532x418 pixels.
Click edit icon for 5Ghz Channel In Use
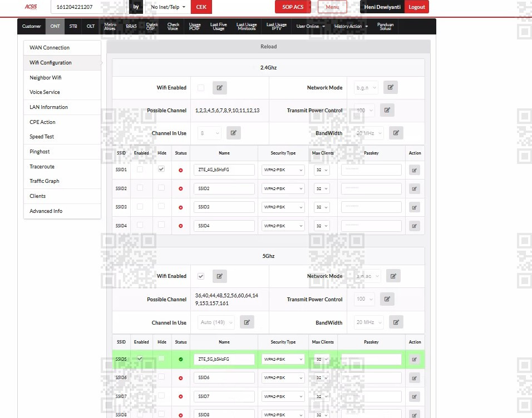[247, 322]
